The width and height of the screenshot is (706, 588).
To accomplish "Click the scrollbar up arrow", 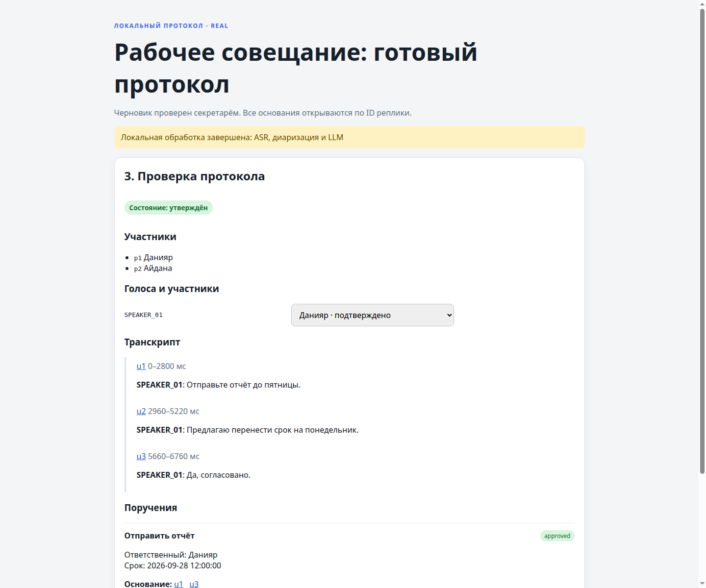I will tap(702, 3).
